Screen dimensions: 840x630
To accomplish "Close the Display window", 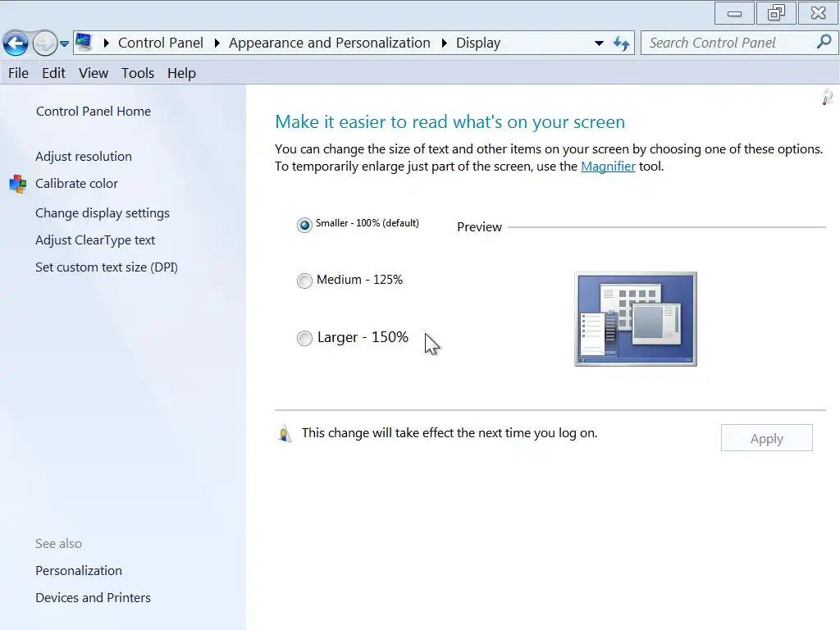I will (x=818, y=13).
